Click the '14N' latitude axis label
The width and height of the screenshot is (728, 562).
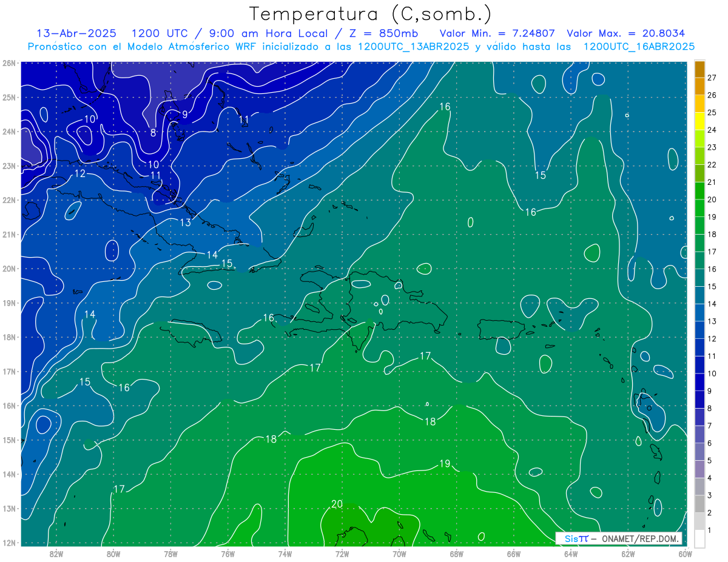pos(8,474)
